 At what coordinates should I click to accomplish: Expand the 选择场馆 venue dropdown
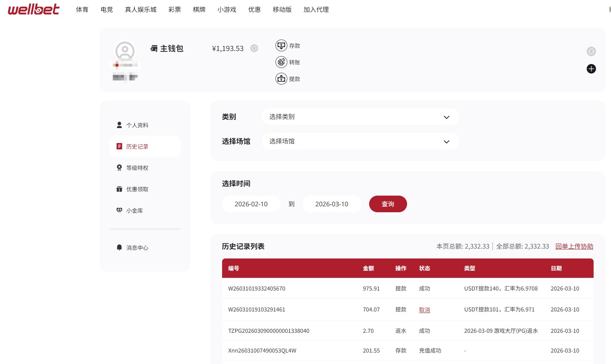click(x=360, y=141)
